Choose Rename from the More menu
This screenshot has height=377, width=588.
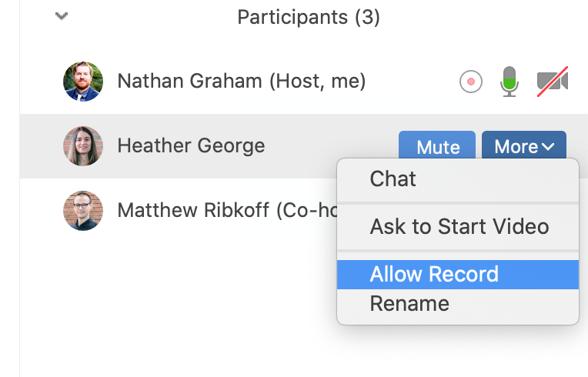pos(409,303)
